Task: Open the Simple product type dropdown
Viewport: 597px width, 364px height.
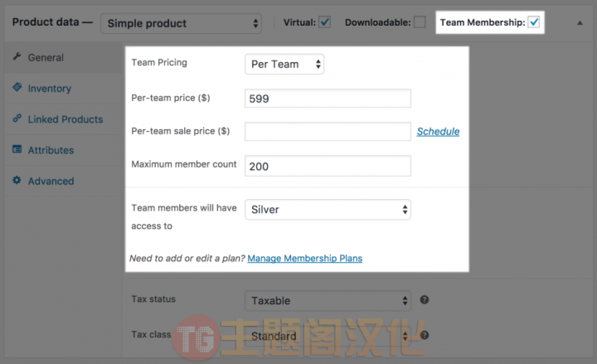Action: [x=181, y=23]
